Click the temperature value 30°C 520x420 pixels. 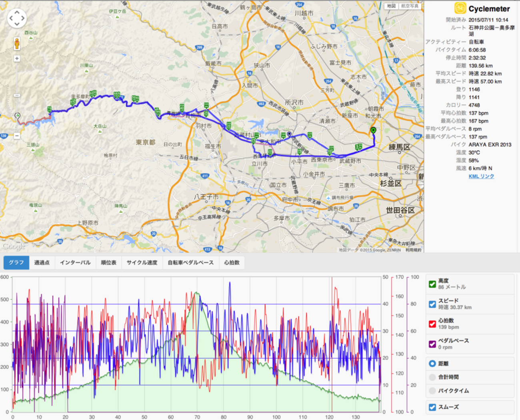coord(474,153)
